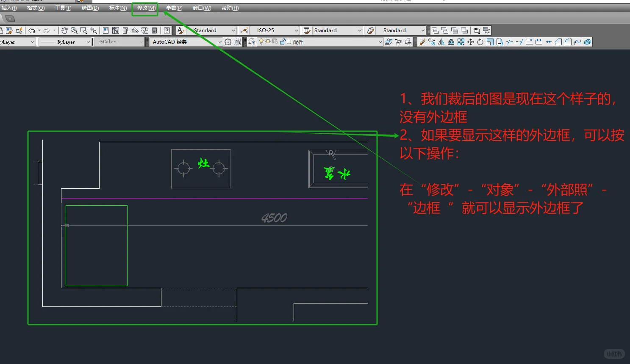Open the ByLayer linetype dropdown
The height and width of the screenshot is (364, 630).
tap(87, 41)
